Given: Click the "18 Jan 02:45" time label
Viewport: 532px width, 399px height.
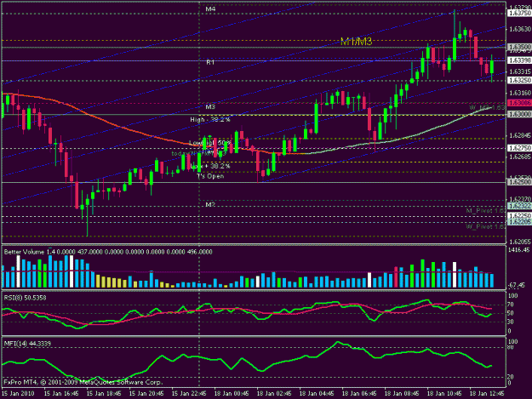Looking at the screenshot, I should tap(274, 394).
